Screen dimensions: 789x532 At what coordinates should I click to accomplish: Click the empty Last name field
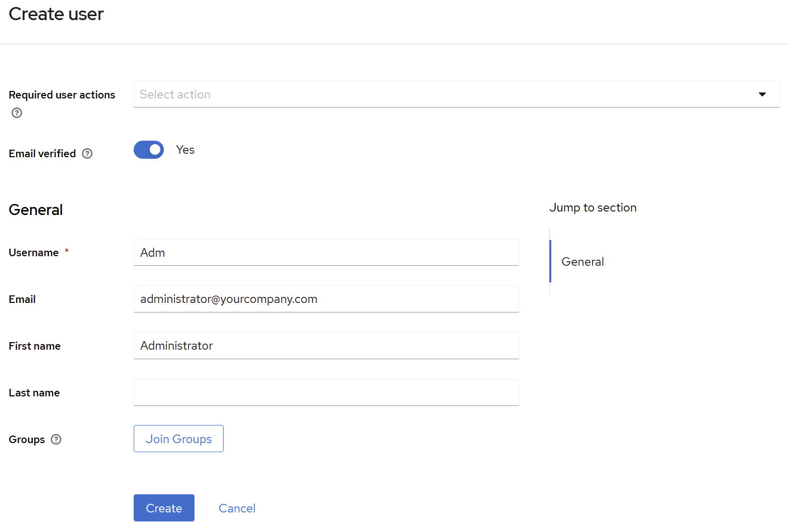coord(326,393)
